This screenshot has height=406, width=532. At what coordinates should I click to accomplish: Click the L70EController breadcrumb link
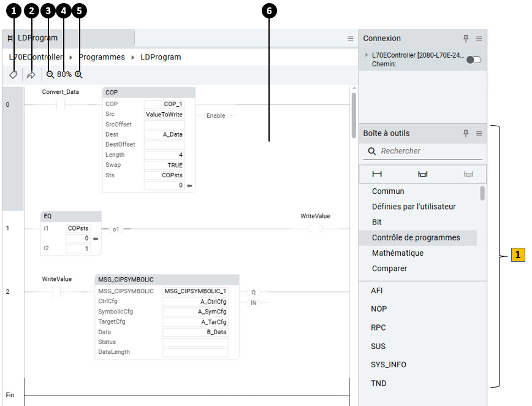pyautogui.click(x=36, y=57)
